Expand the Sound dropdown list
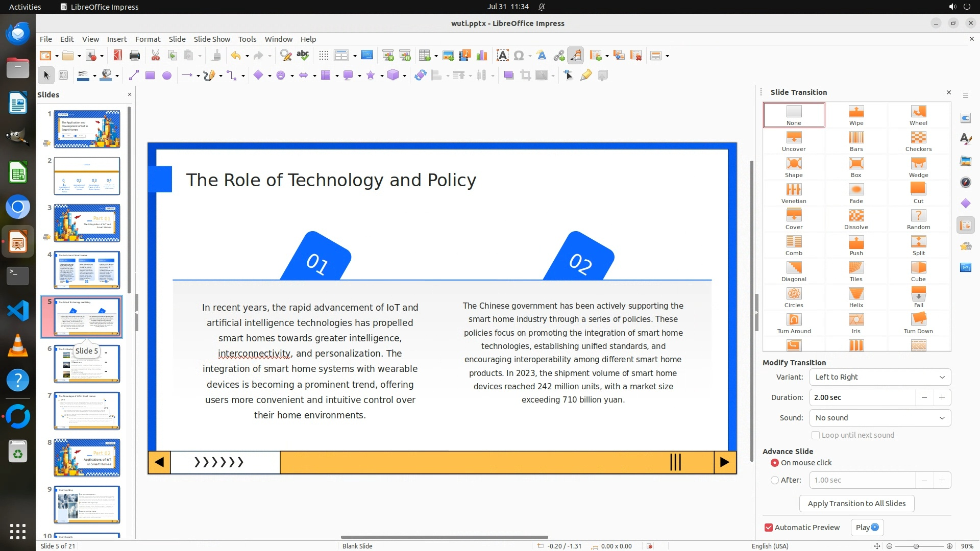The width and height of the screenshot is (980, 551). (x=879, y=417)
